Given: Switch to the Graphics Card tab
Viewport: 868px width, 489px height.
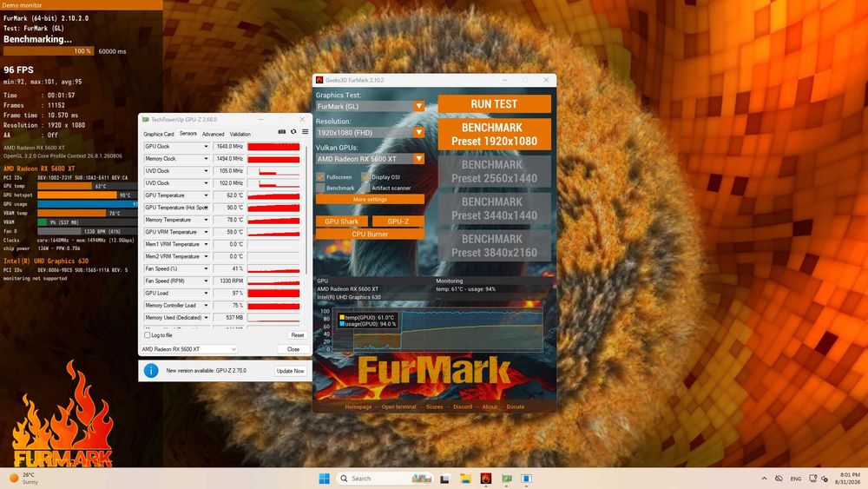Looking at the screenshot, I should pos(159,134).
